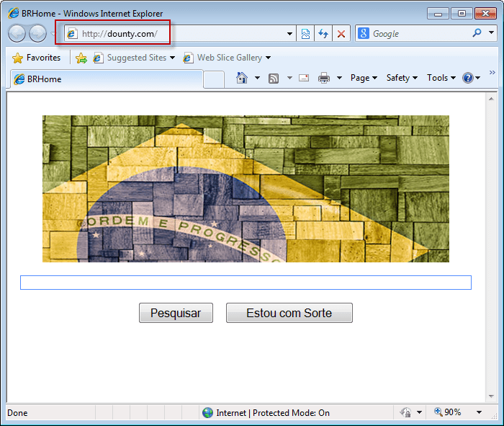Image resolution: width=504 pixels, height=426 pixels.
Task: Click the page search text field
Action: (x=246, y=283)
